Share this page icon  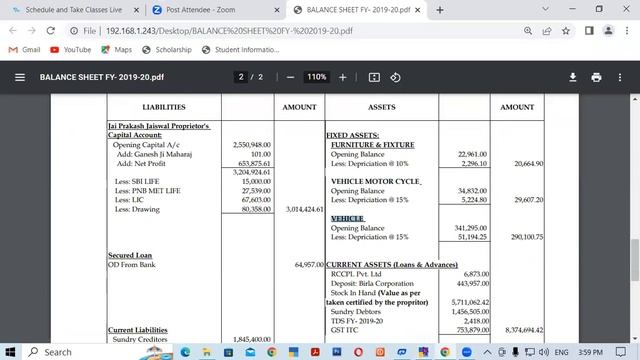(x=547, y=31)
